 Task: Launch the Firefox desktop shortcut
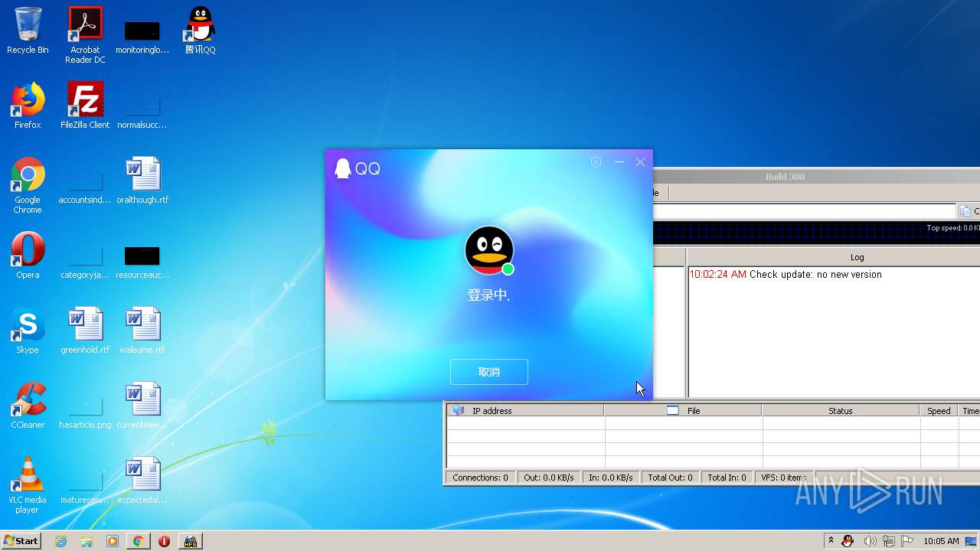(x=28, y=106)
